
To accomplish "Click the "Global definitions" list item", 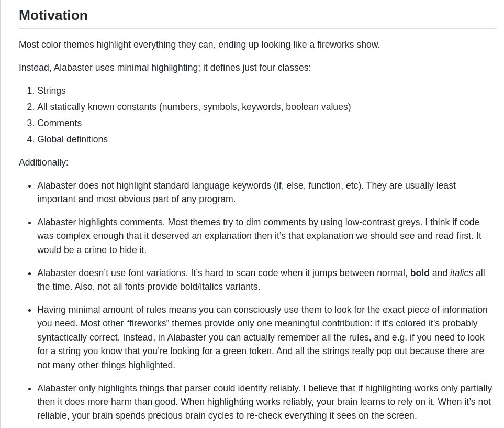I will coord(72,139).
